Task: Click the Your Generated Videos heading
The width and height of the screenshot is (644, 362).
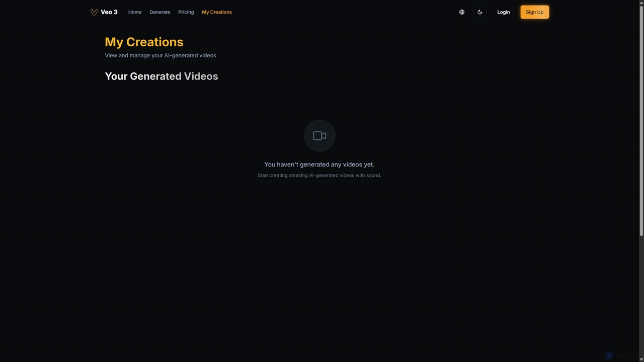Action: coord(162,76)
